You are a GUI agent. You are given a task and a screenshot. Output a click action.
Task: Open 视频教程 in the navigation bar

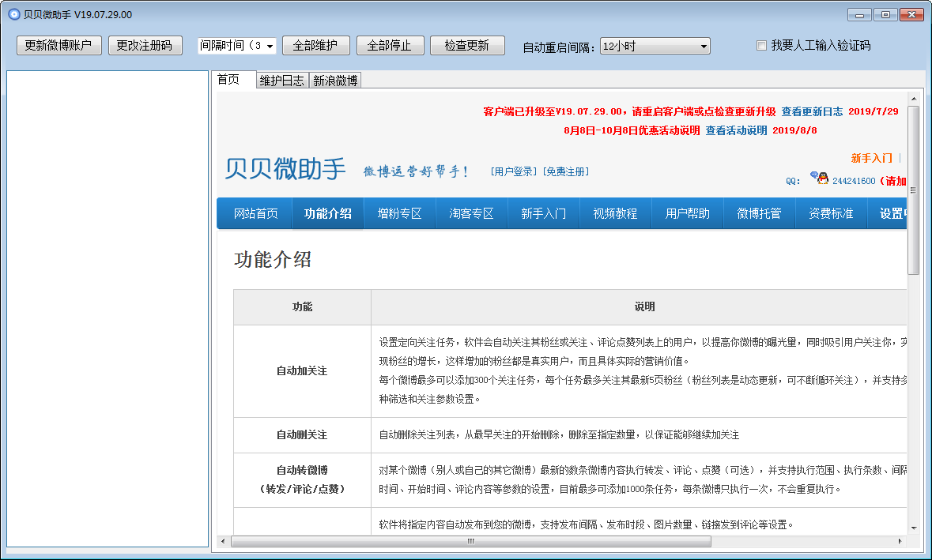(x=615, y=214)
